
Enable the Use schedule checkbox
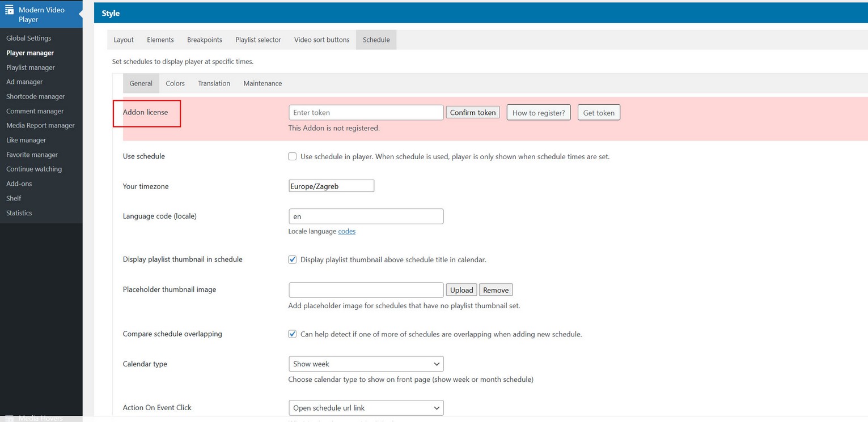293,156
